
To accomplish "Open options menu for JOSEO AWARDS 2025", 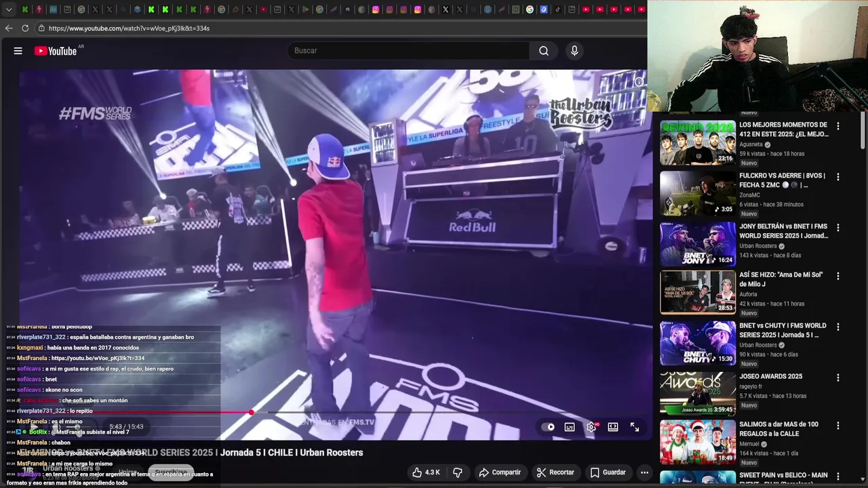I will pyautogui.click(x=837, y=378).
